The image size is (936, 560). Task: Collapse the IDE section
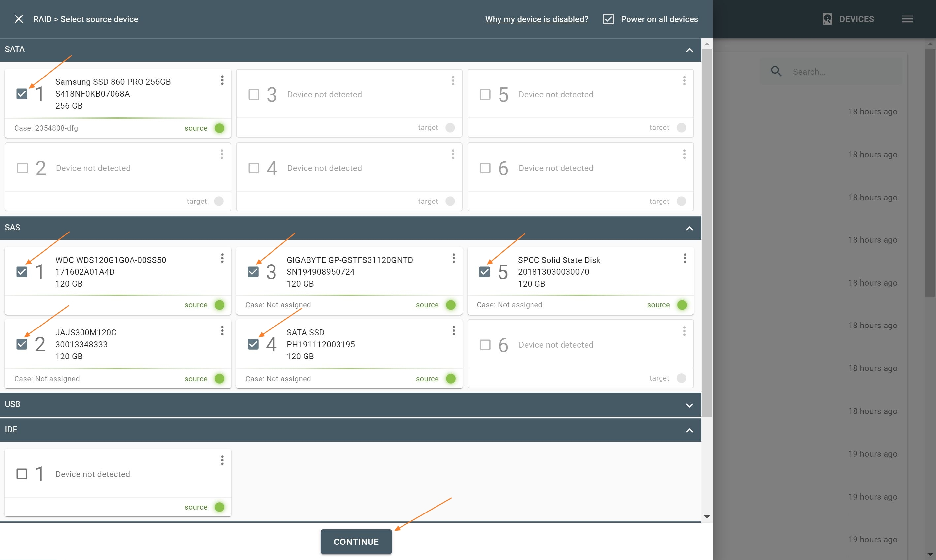pyautogui.click(x=689, y=430)
